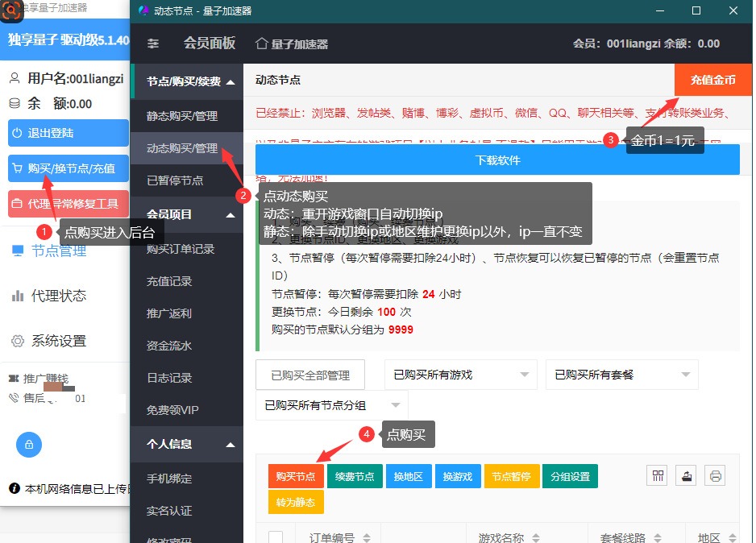Image resolution: width=756 pixels, height=543 pixels.
Task: Sort by 游戏名称 arrows
Action: pyautogui.click(x=536, y=538)
